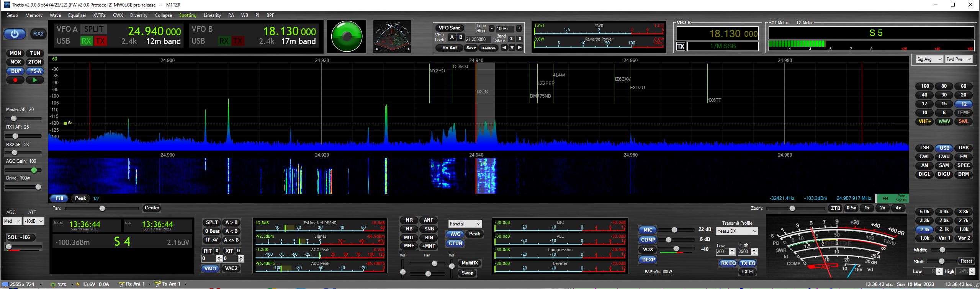Click the monitor resolution status icon
The width and height of the screenshot is (980, 289).
pos(5,284)
